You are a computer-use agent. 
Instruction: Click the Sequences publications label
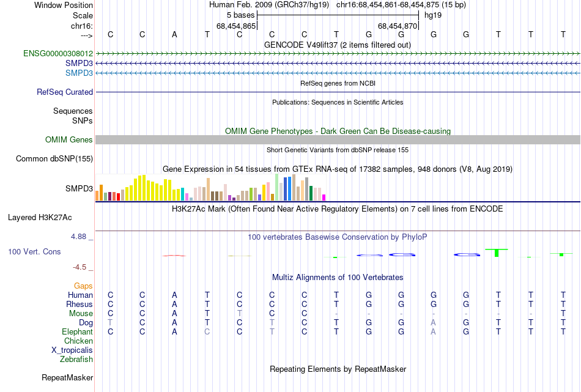click(x=73, y=111)
